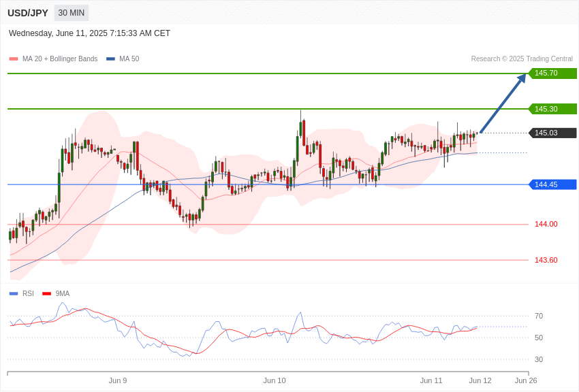Click the 144.00 support level label

click(x=546, y=224)
